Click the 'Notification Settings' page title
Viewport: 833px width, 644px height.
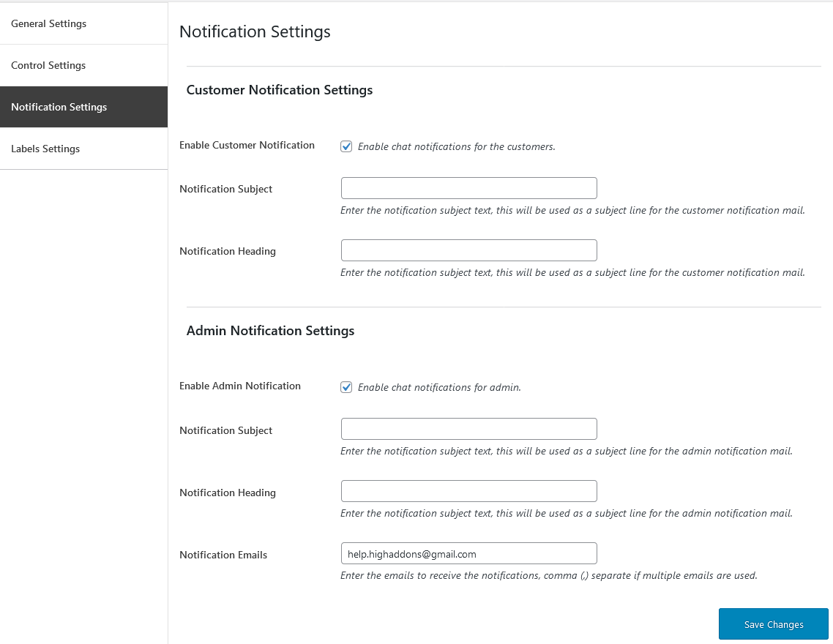255,31
